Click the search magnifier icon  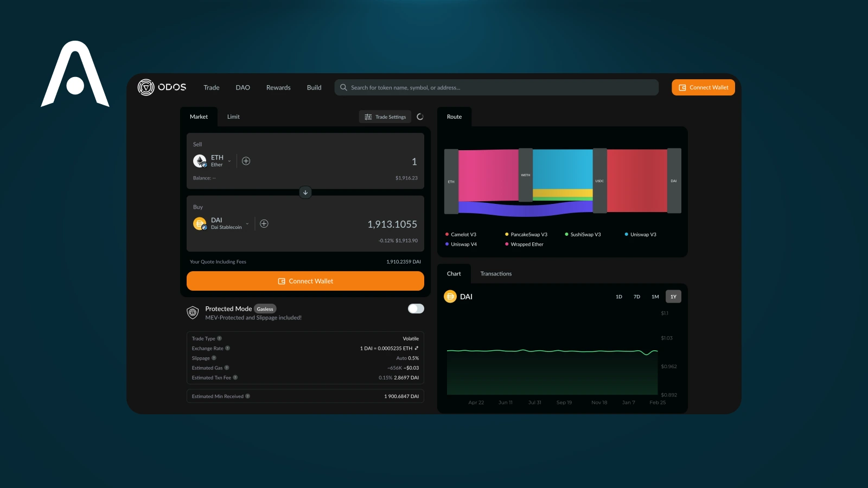click(343, 87)
